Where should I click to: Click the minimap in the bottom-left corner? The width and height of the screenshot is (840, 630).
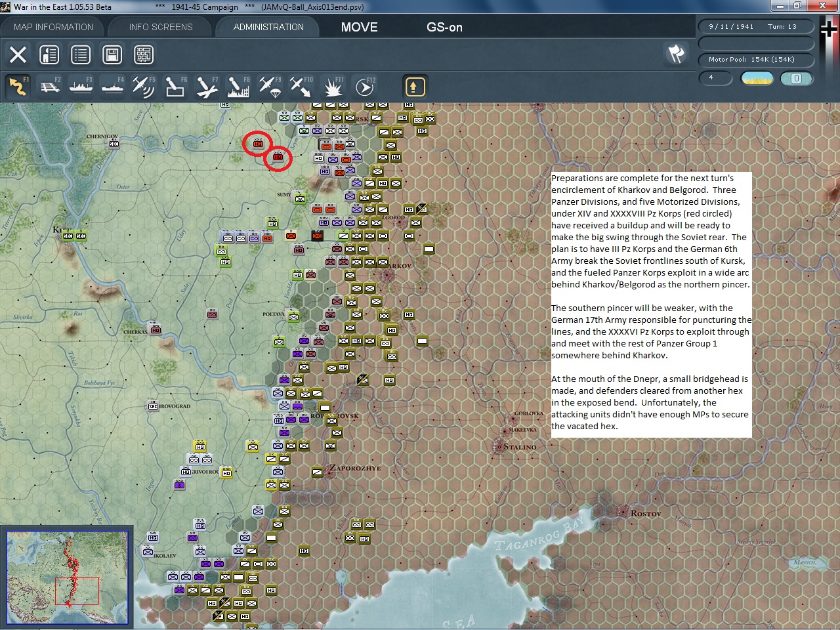[x=67, y=577]
